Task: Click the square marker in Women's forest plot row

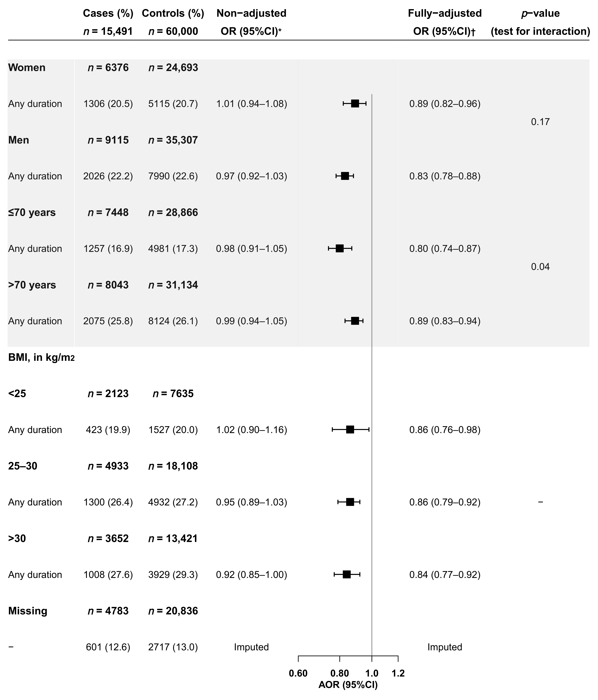Action: click(355, 104)
